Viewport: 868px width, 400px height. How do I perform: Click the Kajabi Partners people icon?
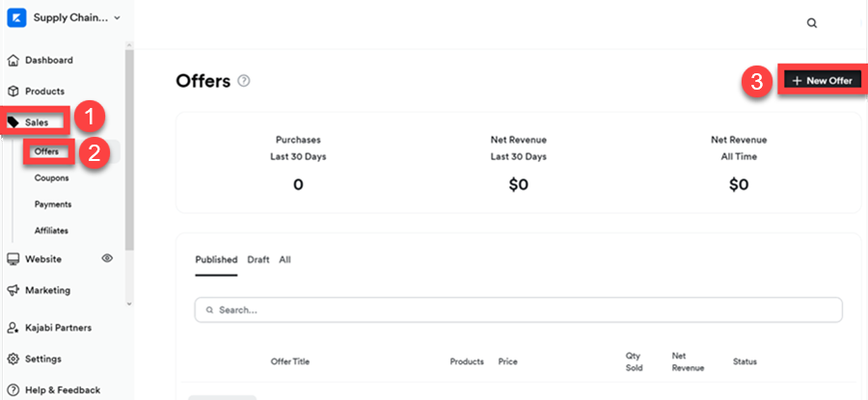[14, 328]
